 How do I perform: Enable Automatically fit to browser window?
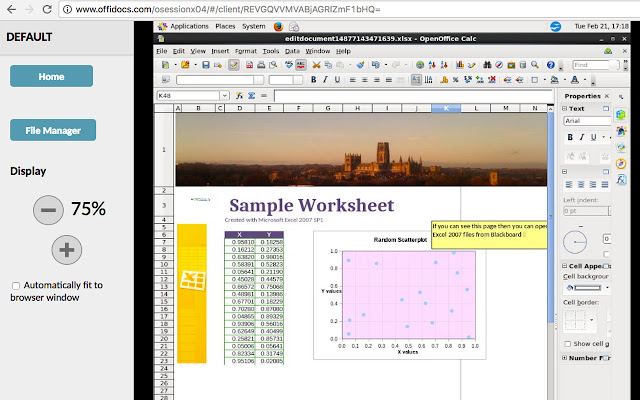(15, 286)
